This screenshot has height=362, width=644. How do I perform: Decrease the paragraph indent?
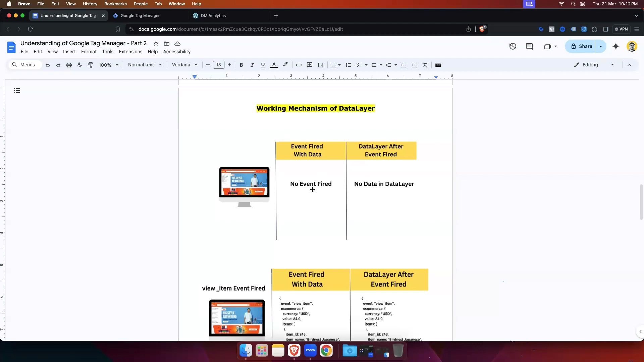[x=404, y=65]
